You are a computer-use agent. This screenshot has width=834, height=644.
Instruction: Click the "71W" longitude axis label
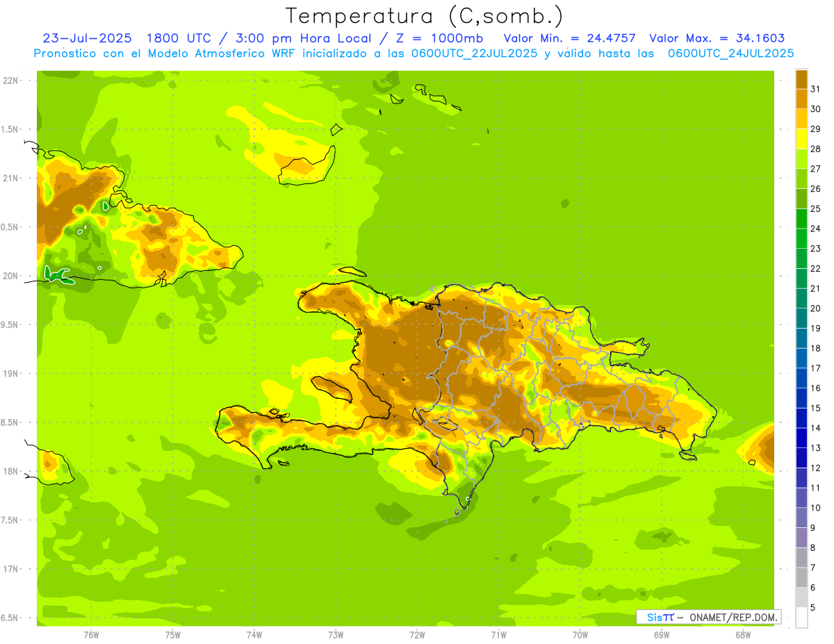point(498,635)
